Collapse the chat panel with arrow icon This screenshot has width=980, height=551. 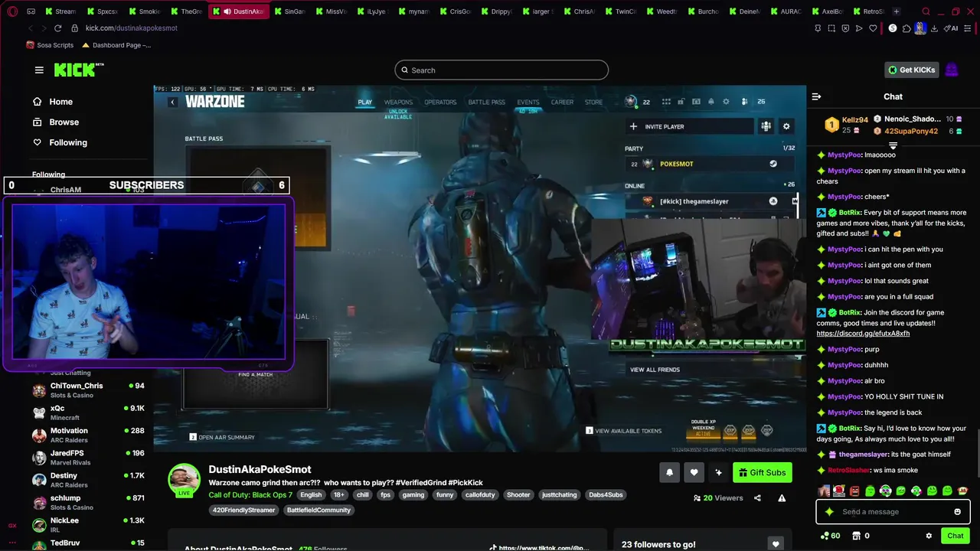(x=816, y=96)
